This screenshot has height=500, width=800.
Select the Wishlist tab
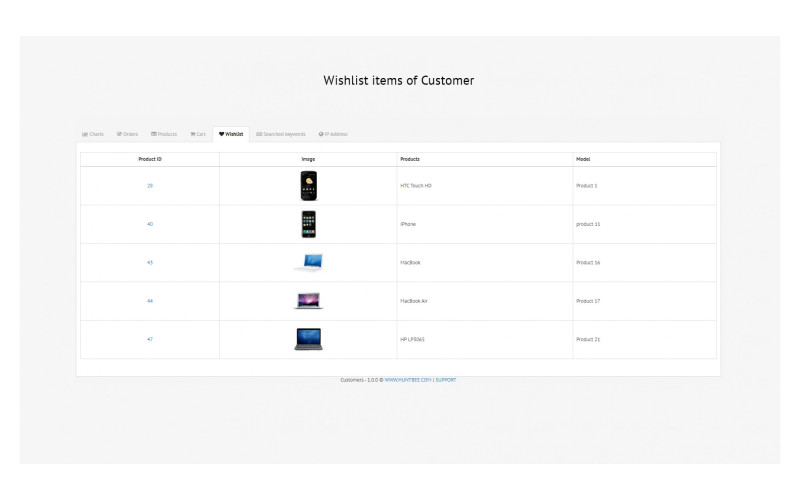pos(231,134)
